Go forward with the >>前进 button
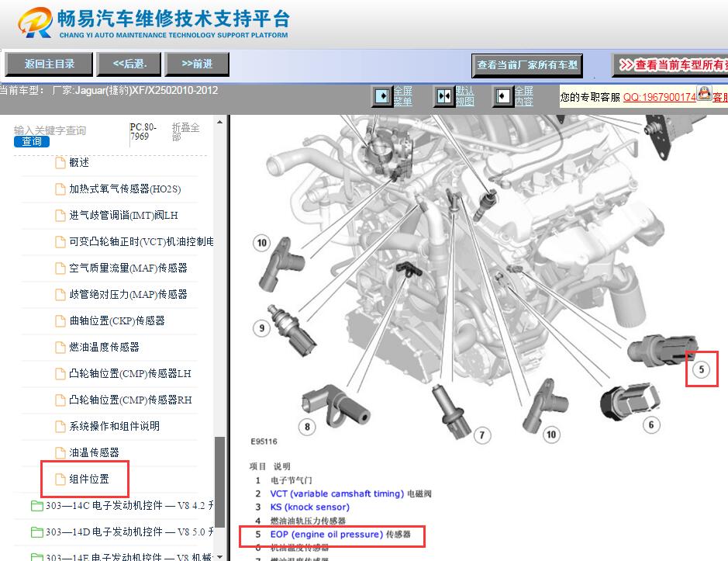Image resolution: width=728 pixels, height=561 pixels. (x=198, y=64)
